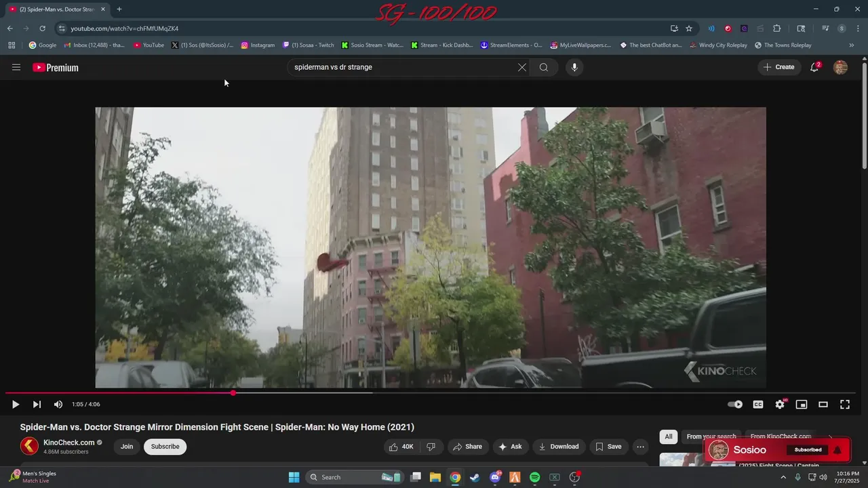Open The Towns Roleplay bookmark
This screenshot has width=868, height=488.
(x=783, y=45)
